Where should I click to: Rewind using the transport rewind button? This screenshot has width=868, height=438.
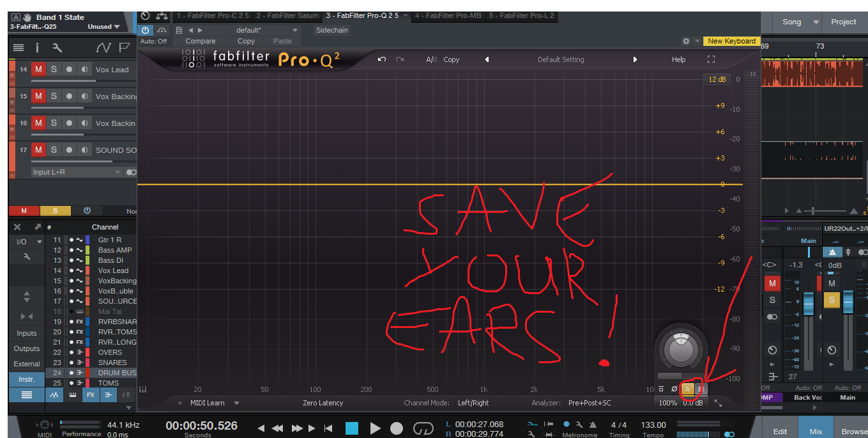click(x=278, y=428)
